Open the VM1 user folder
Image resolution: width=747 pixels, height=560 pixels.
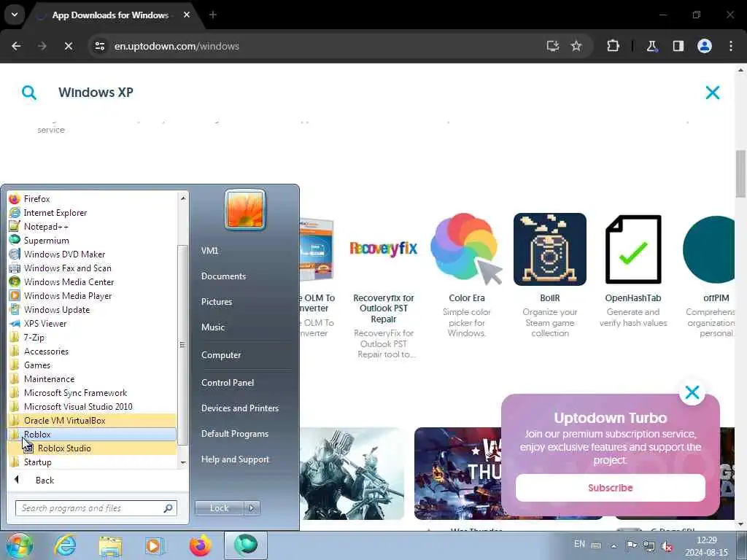pyautogui.click(x=209, y=251)
